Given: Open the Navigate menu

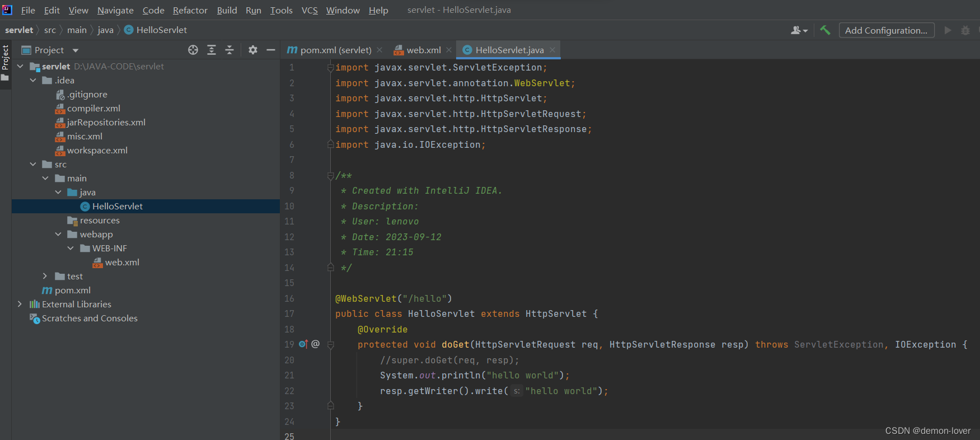Looking at the screenshot, I should click(x=115, y=10).
